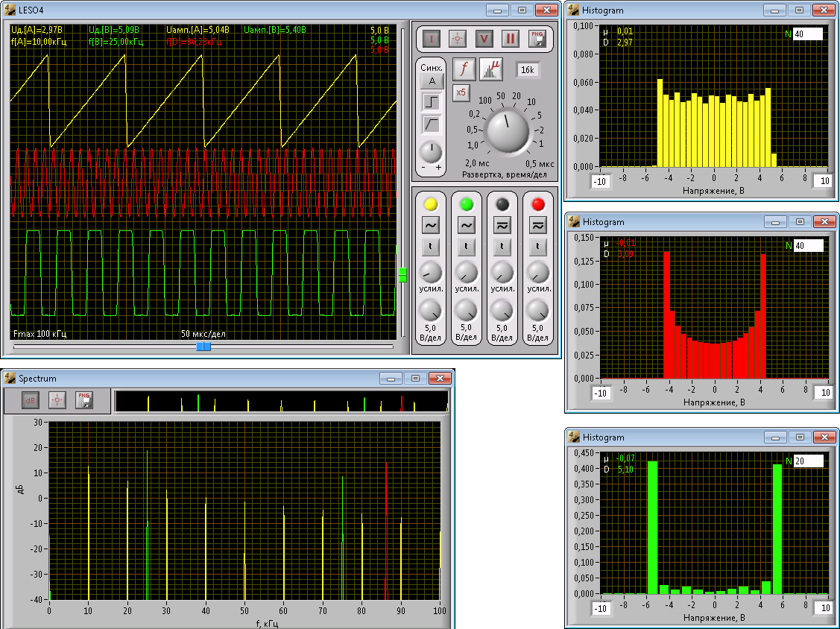
Task: Click the red 'V' button in LESO4 toolbar
Action: click(x=484, y=39)
